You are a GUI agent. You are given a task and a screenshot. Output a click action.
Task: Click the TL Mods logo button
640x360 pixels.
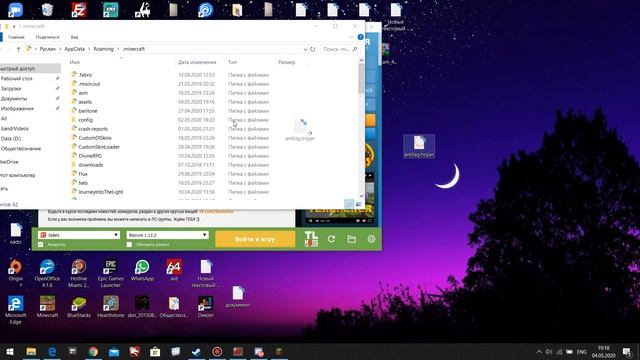[311, 239]
